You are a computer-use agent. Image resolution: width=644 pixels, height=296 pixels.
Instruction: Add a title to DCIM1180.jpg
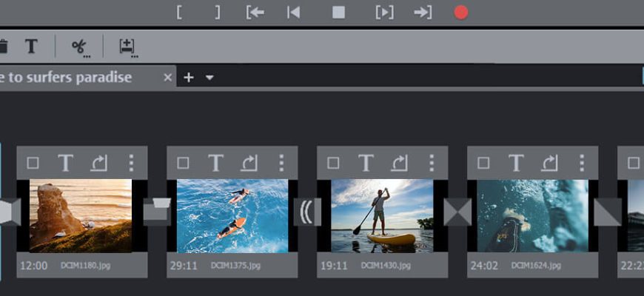[65, 163]
